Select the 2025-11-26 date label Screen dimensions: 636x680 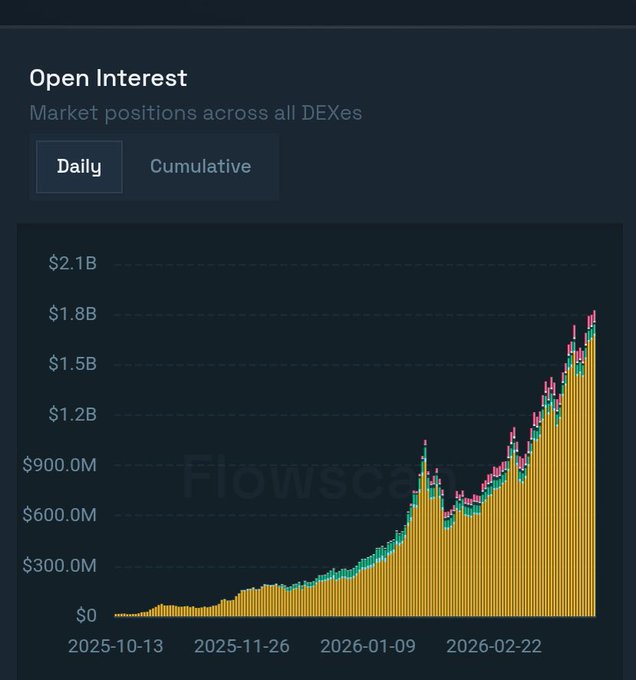pos(241,646)
